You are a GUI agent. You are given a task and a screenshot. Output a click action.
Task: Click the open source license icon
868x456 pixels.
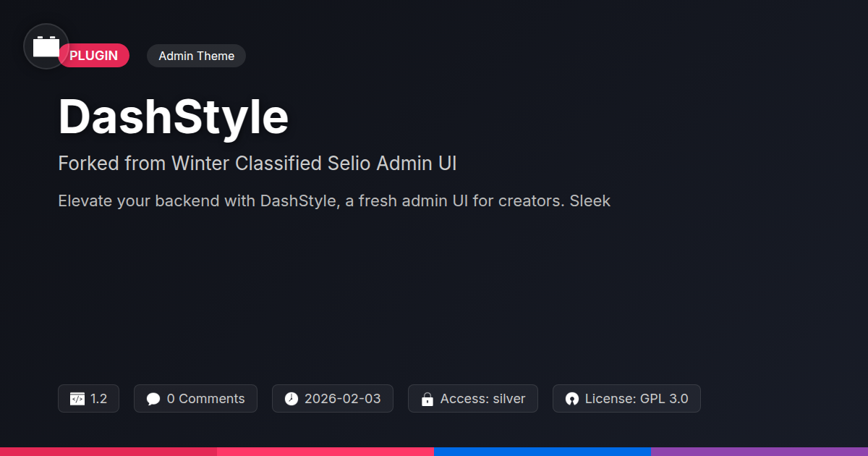(571, 399)
